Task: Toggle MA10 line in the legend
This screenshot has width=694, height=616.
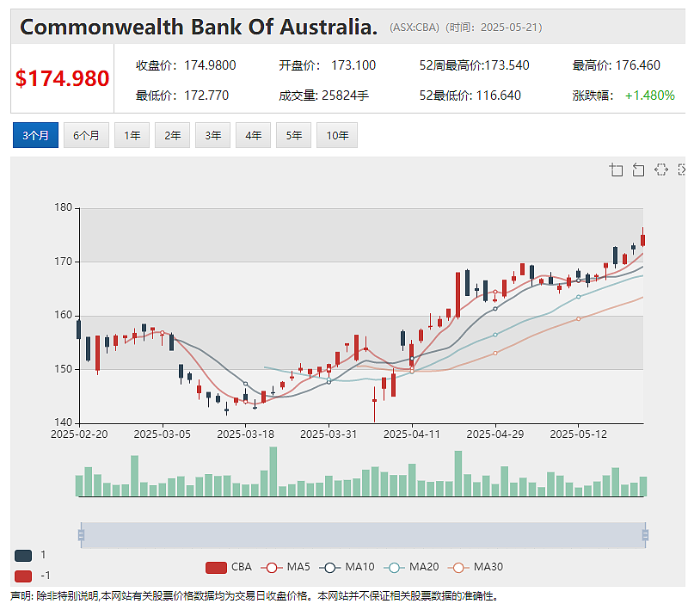Action: click(329, 567)
